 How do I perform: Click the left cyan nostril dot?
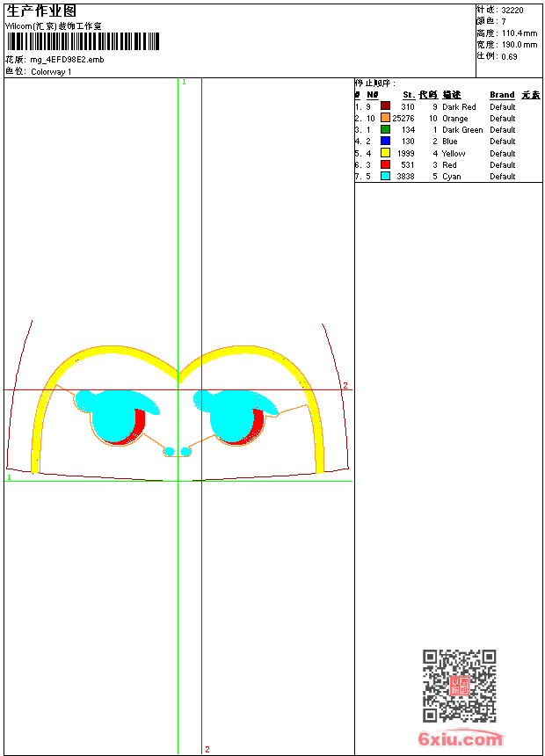(x=170, y=452)
